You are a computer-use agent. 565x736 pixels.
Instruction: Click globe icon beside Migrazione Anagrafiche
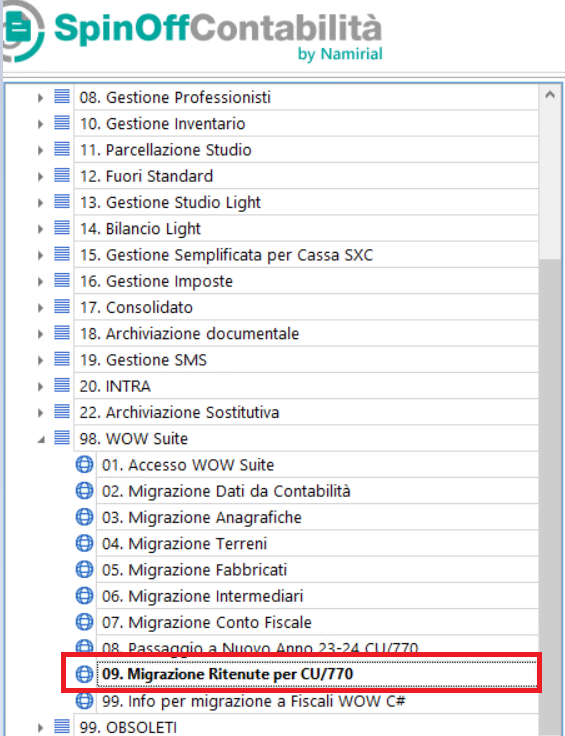(84, 517)
